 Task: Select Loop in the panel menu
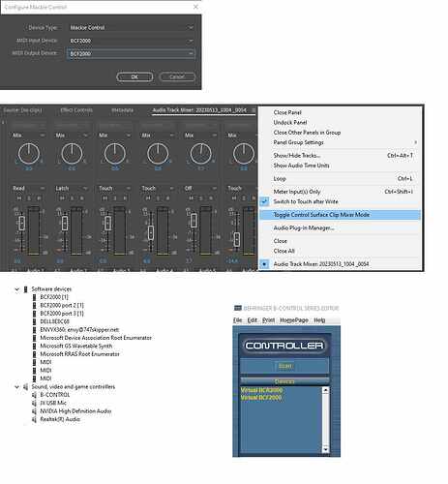click(x=341, y=178)
